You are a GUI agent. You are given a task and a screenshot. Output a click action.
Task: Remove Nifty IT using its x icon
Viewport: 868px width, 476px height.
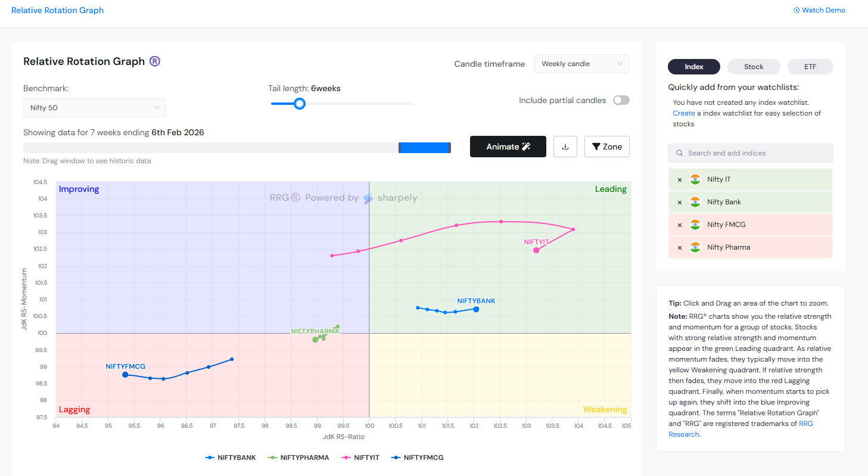pyautogui.click(x=680, y=179)
